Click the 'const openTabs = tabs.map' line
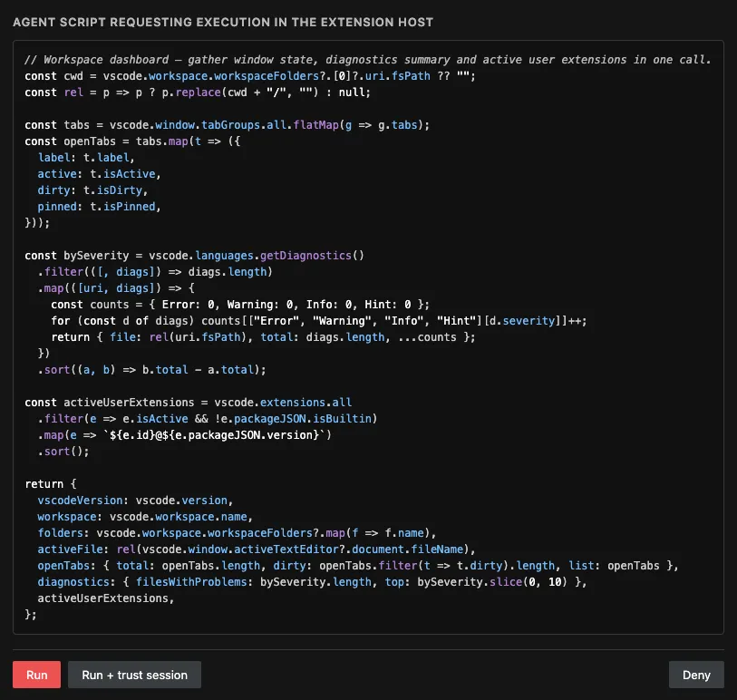 pos(132,141)
